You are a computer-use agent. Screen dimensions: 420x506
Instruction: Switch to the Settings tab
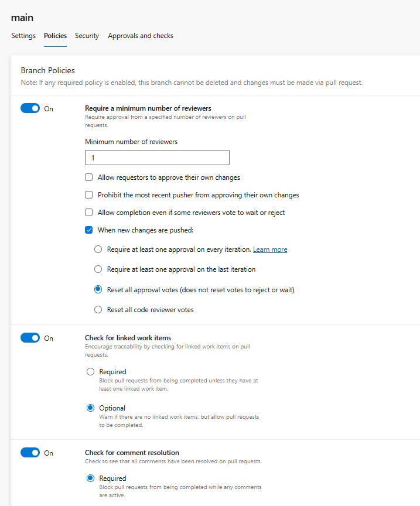[23, 36]
